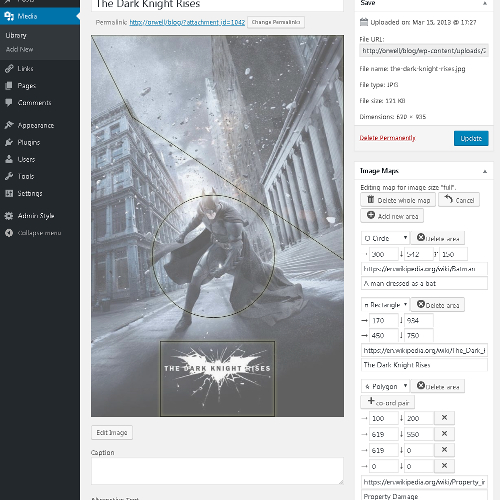Screen dimensions: 500x500
Task: Collapse the Image Maps panel
Action: pyautogui.click(x=485, y=171)
